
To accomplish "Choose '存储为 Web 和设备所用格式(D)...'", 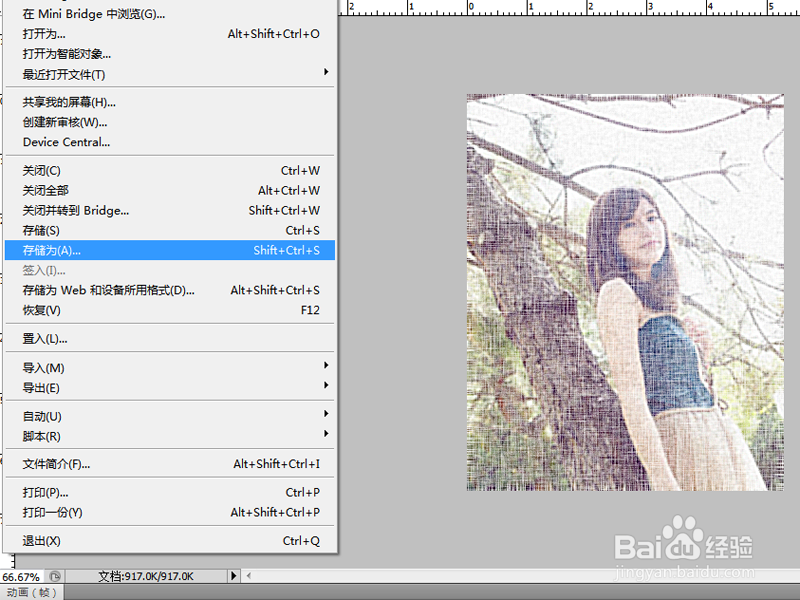I will [x=169, y=290].
